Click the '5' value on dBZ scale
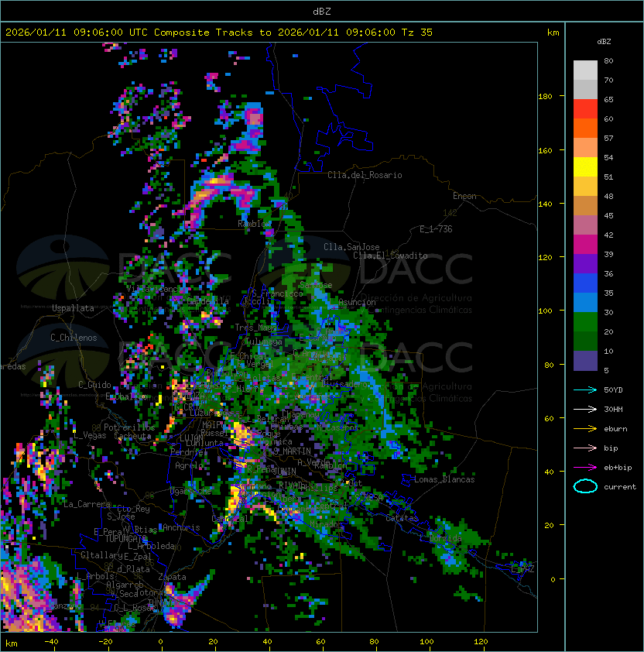The image size is (644, 652). (x=606, y=370)
